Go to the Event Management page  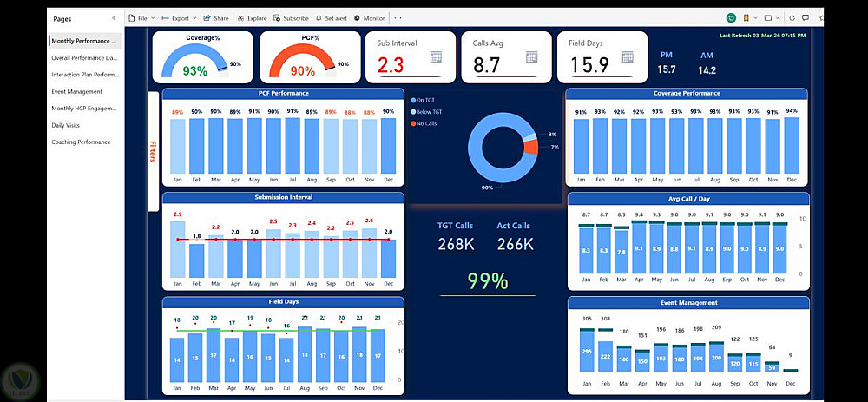[x=77, y=91]
